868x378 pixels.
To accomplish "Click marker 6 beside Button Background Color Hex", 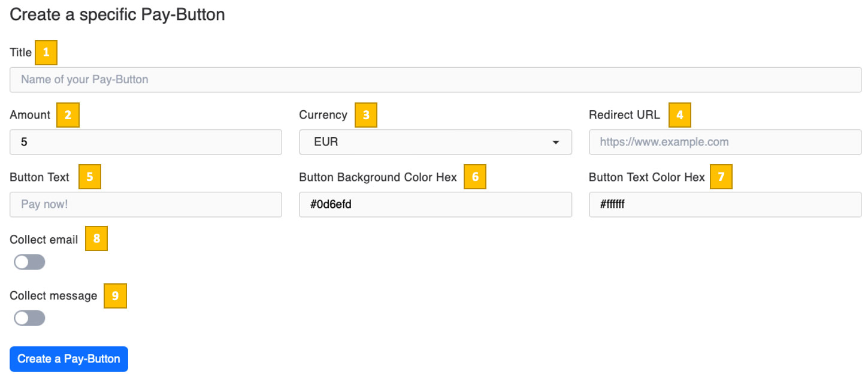I will click(474, 177).
